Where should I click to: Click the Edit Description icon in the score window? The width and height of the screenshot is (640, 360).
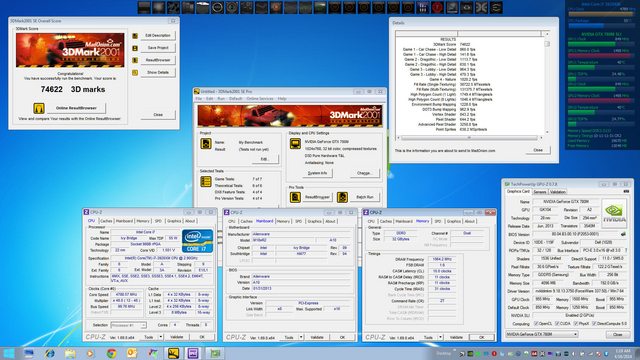coord(135,36)
